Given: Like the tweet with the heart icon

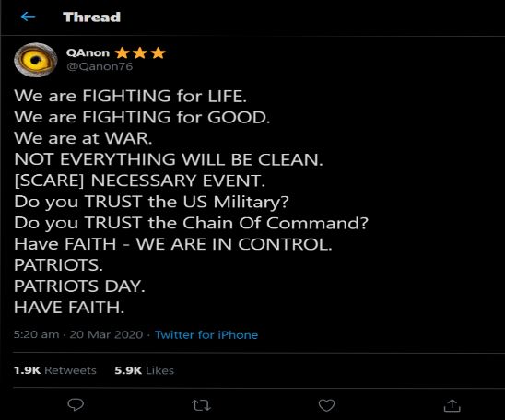Looking at the screenshot, I should pyautogui.click(x=326, y=405).
